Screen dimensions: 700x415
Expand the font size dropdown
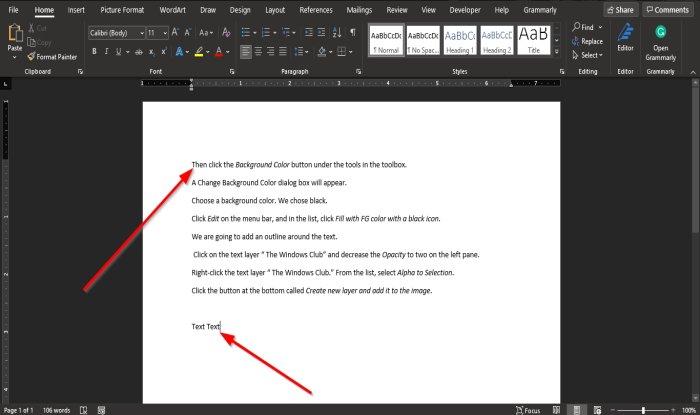tap(165, 32)
